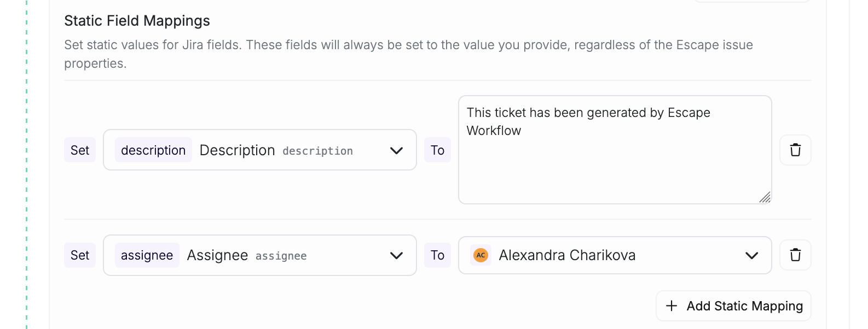Click the plus icon on Add Static Mapping

coord(672,306)
